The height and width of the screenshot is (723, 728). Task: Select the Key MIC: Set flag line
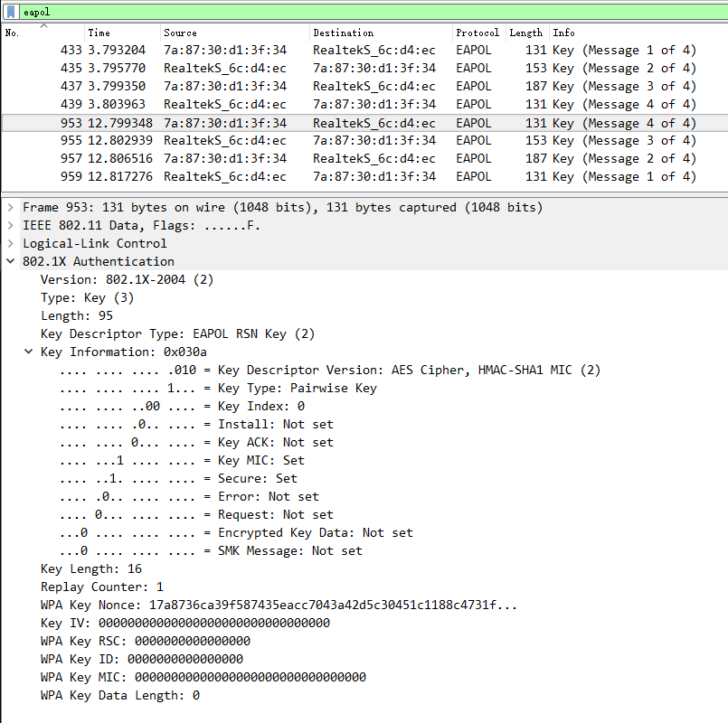(181, 460)
